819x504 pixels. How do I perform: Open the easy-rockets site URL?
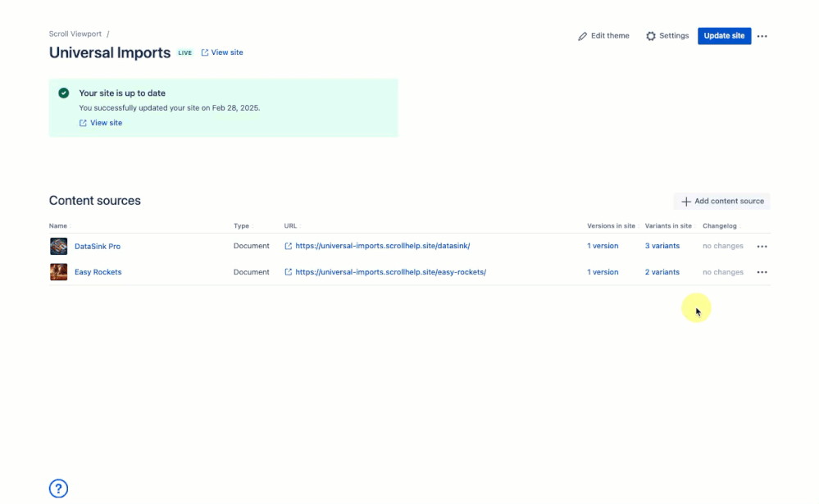(x=385, y=272)
